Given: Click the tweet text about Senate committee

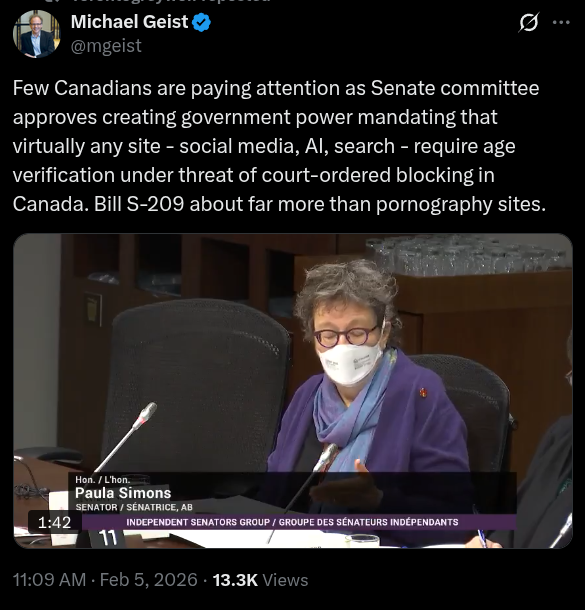Looking at the screenshot, I should [279, 146].
